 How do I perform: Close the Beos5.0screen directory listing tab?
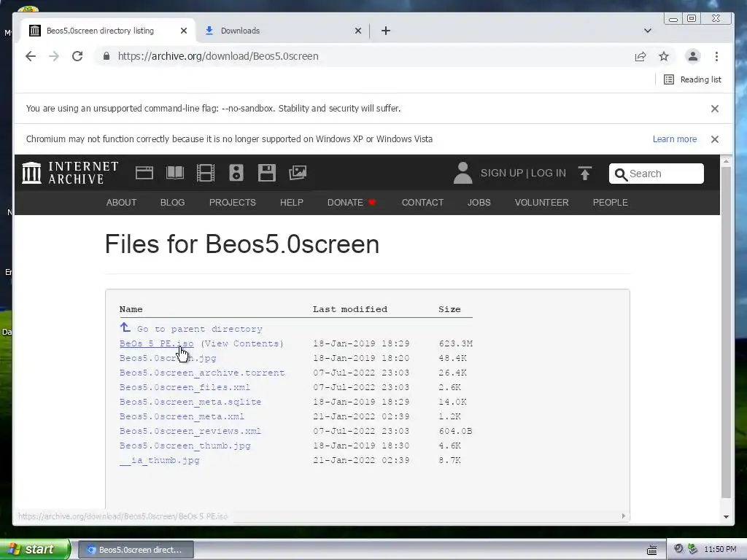pos(184,31)
